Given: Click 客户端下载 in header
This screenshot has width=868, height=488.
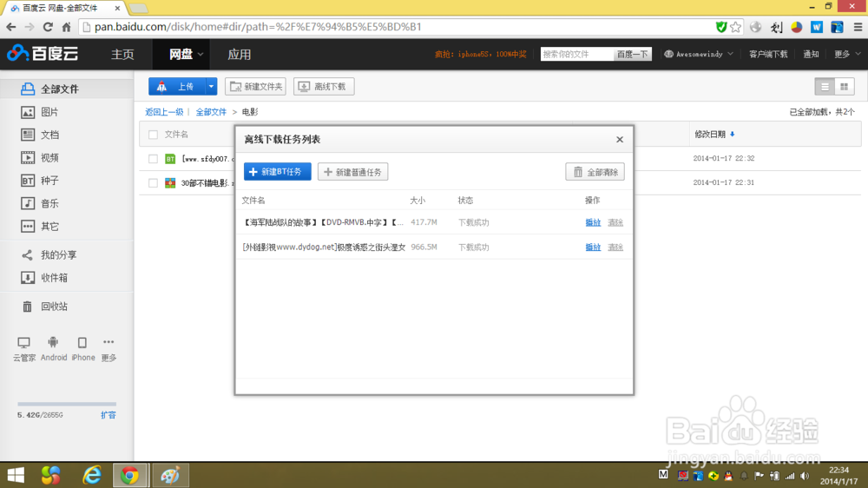Looking at the screenshot, I should 768,54.
